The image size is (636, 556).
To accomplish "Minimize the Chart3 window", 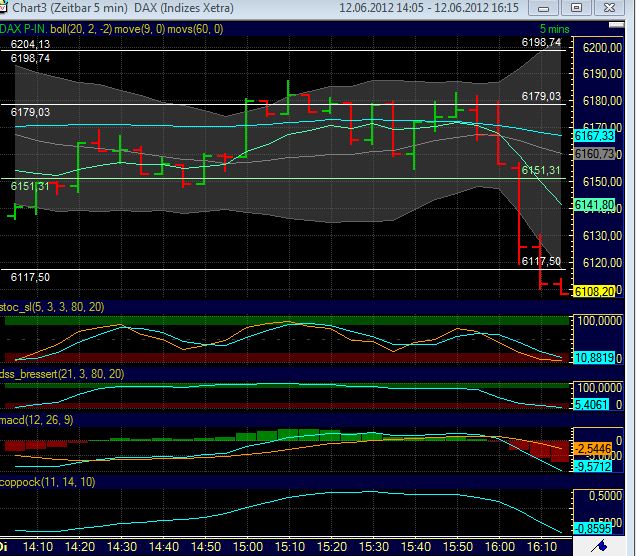I will pos(544,8).
